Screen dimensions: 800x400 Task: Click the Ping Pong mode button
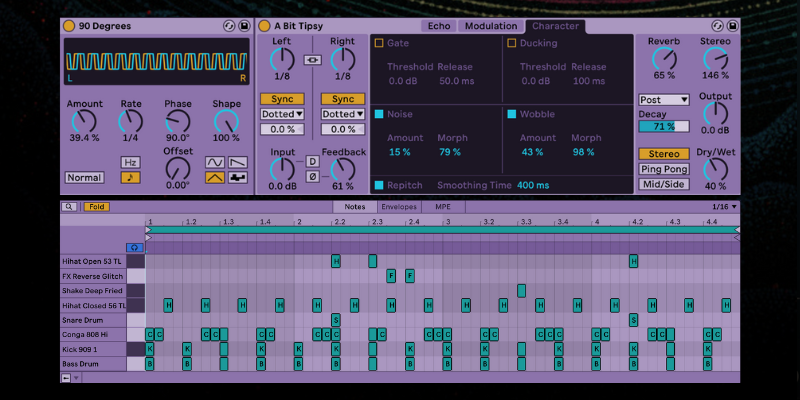point(664,169)
